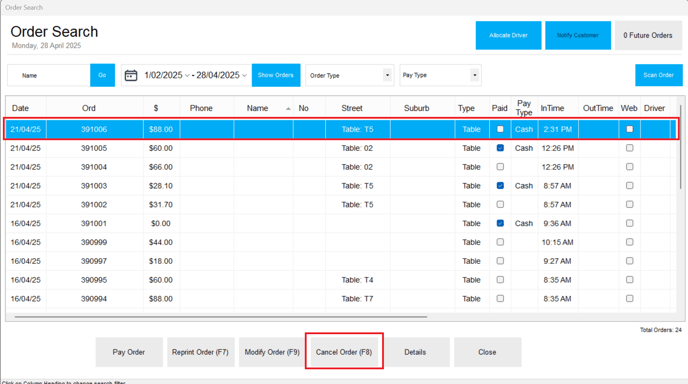The width and height of the screenshot is (688, 384).
Task: Focus the Name search input field
Action: (x=49, y=75)
